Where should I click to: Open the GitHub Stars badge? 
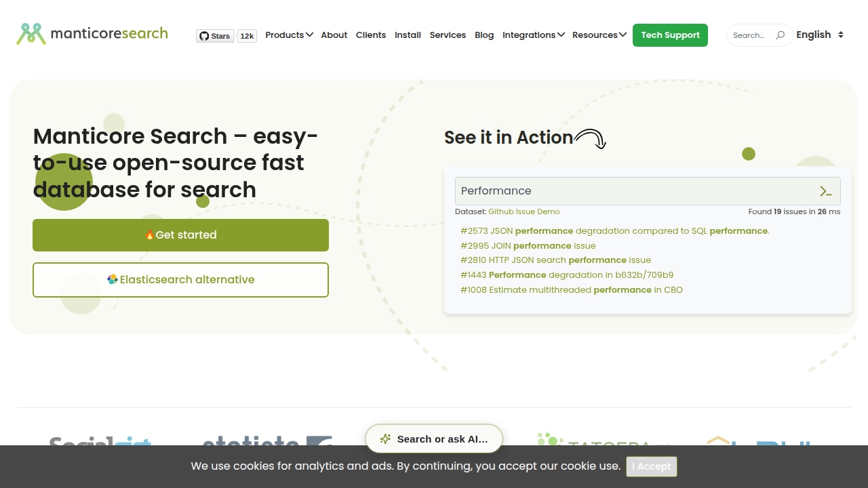point(215,36)
